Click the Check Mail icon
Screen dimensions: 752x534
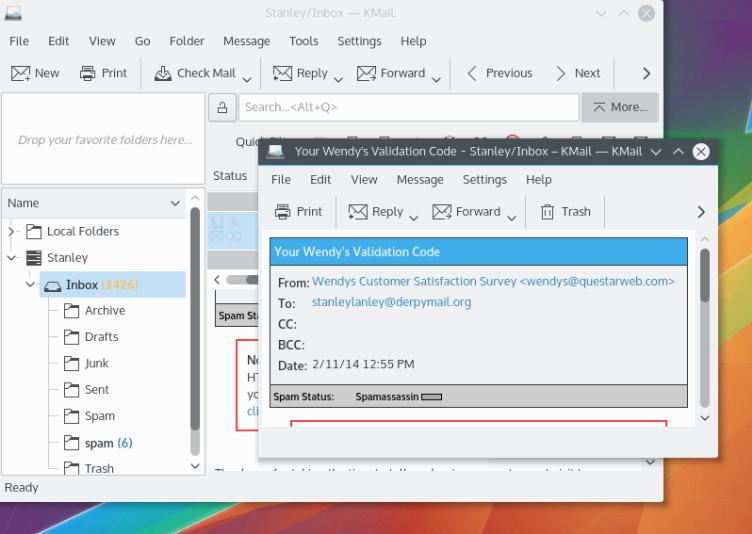pyautogui.click(x=163, y=73)
